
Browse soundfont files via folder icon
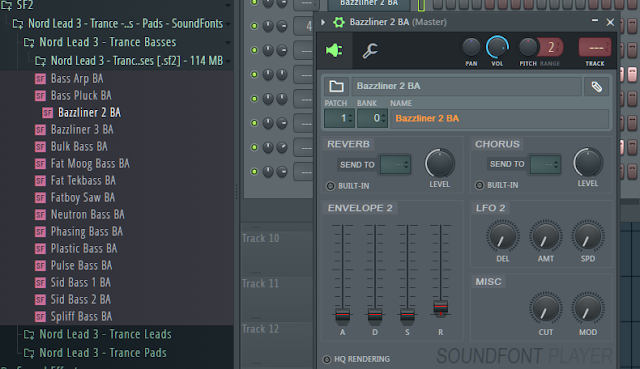click(x=336, y=86)
